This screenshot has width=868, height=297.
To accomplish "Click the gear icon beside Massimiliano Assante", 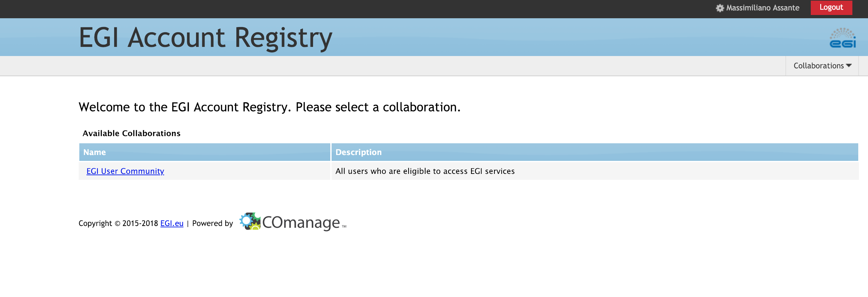I will [720, 8].
